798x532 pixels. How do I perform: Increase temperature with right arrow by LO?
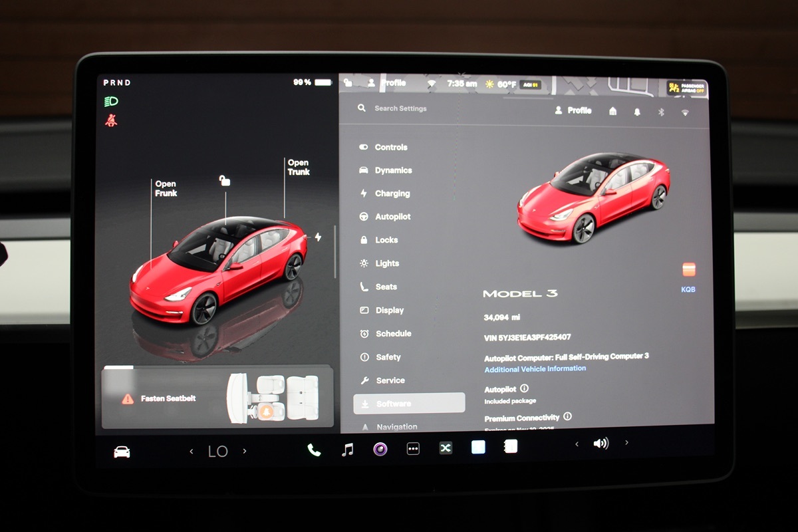244,451
